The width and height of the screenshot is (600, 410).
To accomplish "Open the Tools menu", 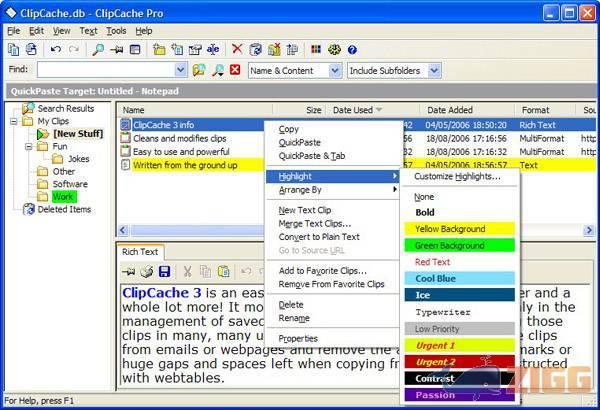I will pos(116,31).
